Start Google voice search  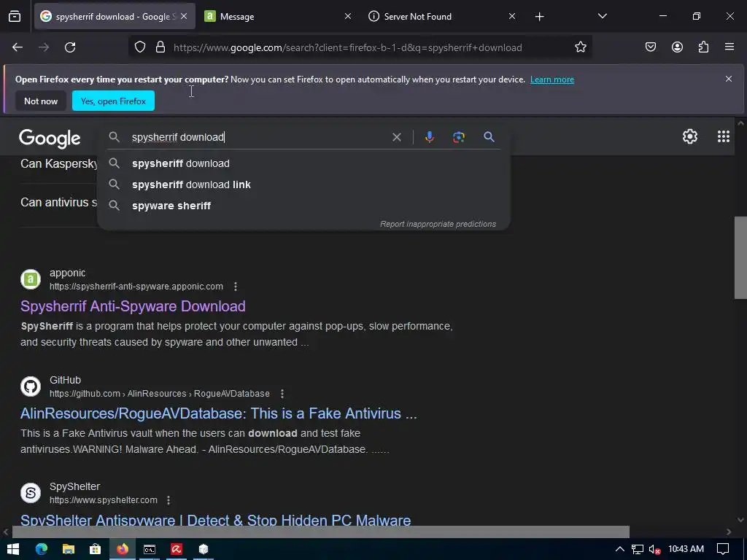429,137
